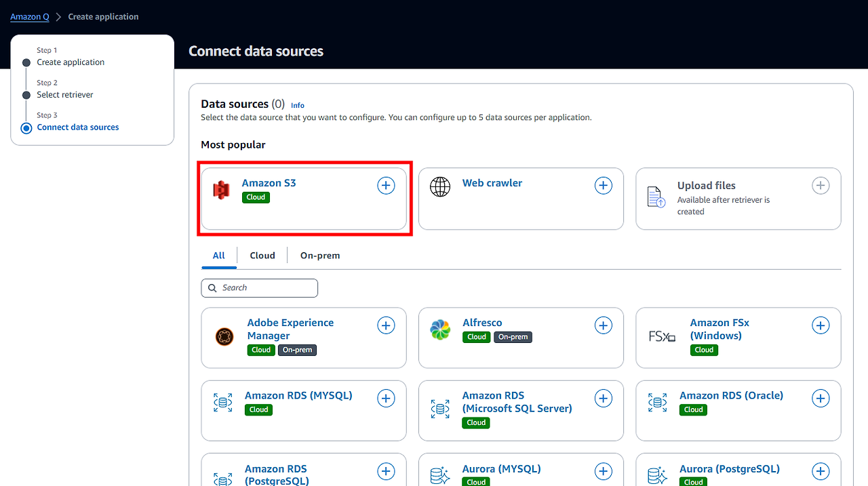Click the On-prem badge under Adobe Experience Manager

click(x=298, y=350)
